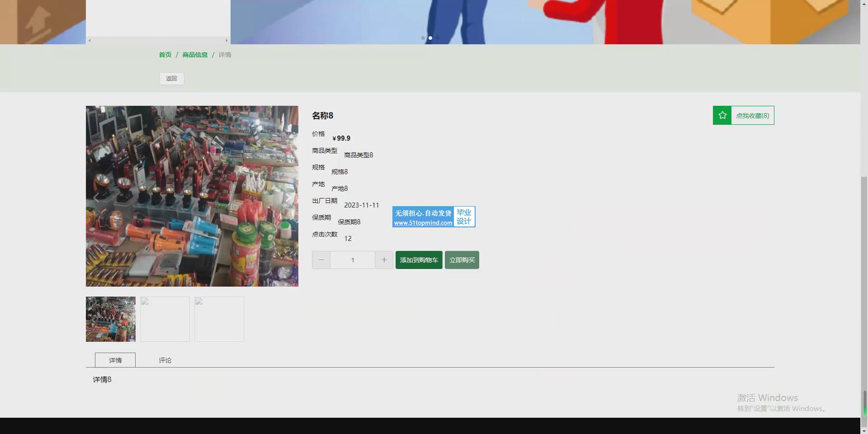Click the price value ¥99.9
Screen dimensions: 868x434
click(x=341, y=138)
